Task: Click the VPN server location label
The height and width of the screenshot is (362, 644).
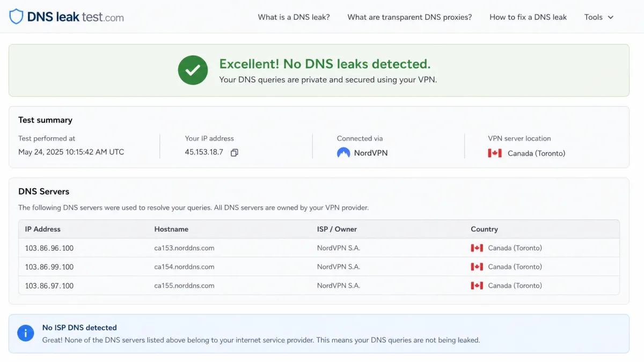Action: [x=519, y=138]
